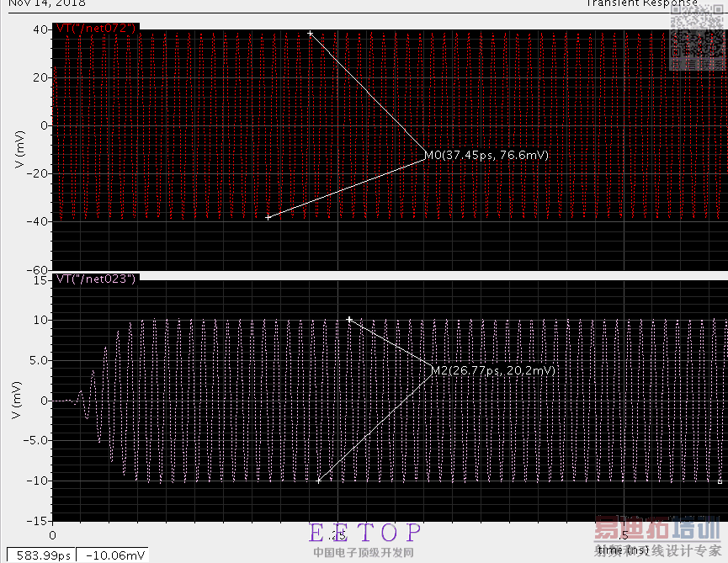Image resolution: width=728 pixels, height=563 pixels.
Task: Click the 0 tick on the time axis
Action: pyautogui.click(x=52, y=535)
